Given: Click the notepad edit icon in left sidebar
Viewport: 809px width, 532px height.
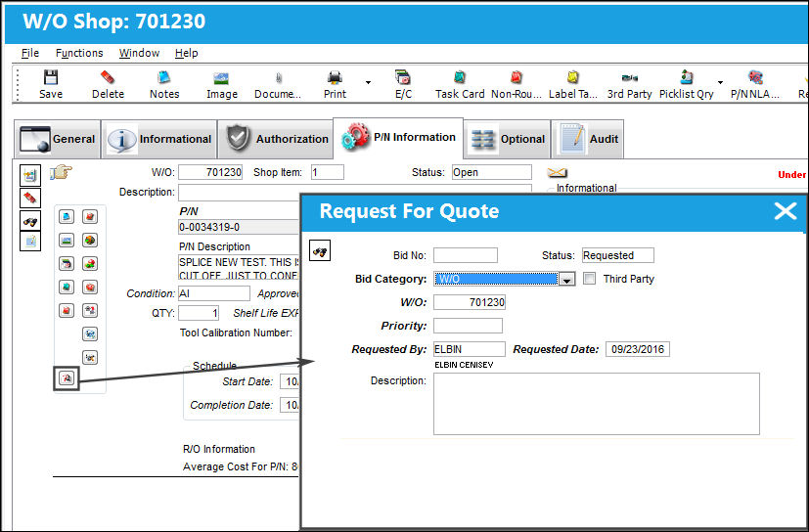Looking at the screenshot, I should (x=30, y=241).
